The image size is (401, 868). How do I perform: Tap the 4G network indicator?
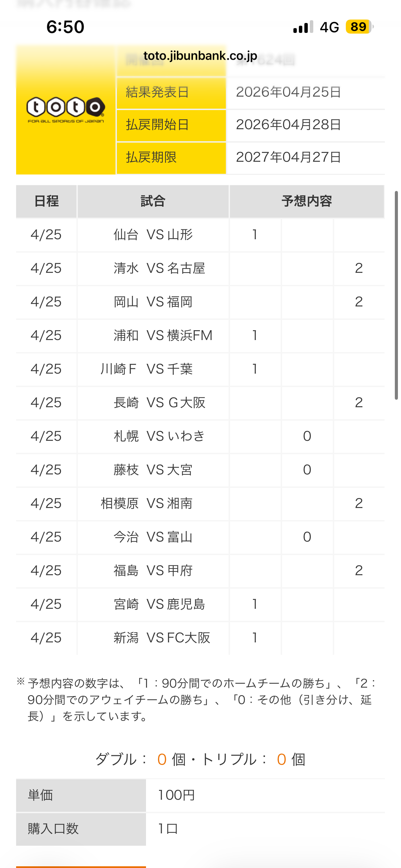(329, 27)
